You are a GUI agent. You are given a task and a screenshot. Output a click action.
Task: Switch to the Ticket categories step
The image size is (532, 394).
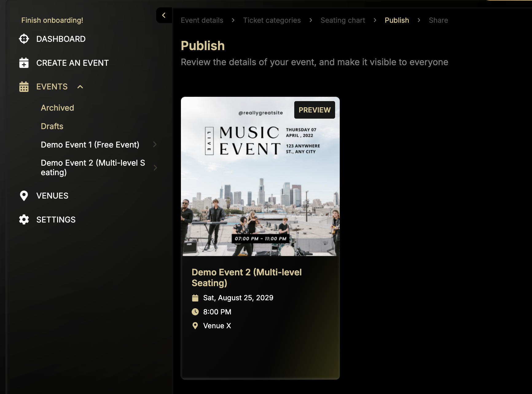coord(272,20)
